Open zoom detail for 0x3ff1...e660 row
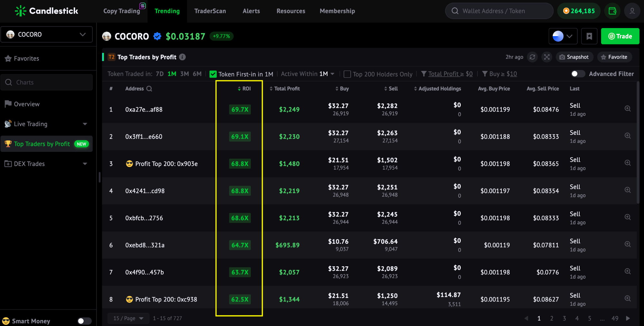This screenshot has width=644, height=326. pos(628,136)
